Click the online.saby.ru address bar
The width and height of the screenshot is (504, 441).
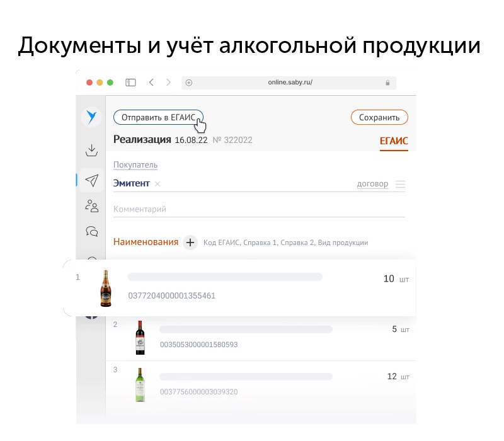pos(289,83)
